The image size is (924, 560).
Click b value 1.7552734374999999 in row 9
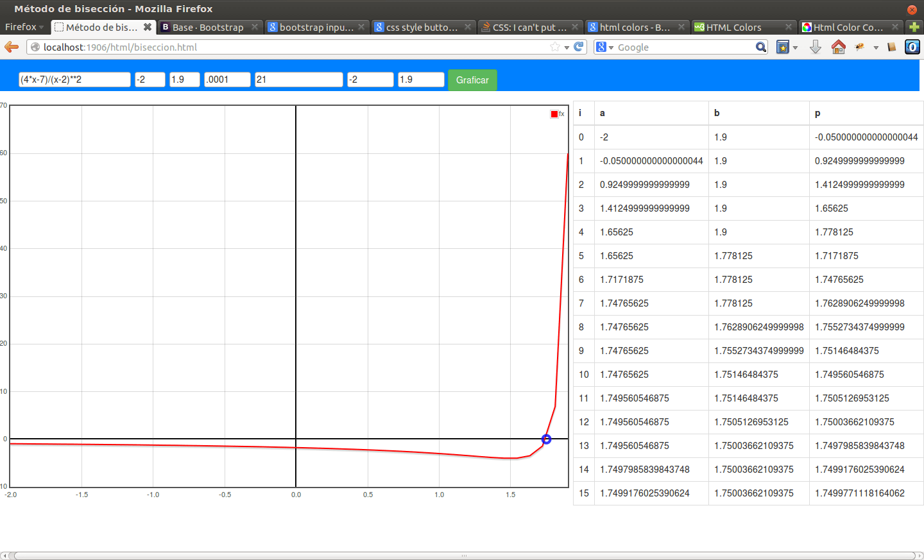pyautogui.click(x=759, y=351)
